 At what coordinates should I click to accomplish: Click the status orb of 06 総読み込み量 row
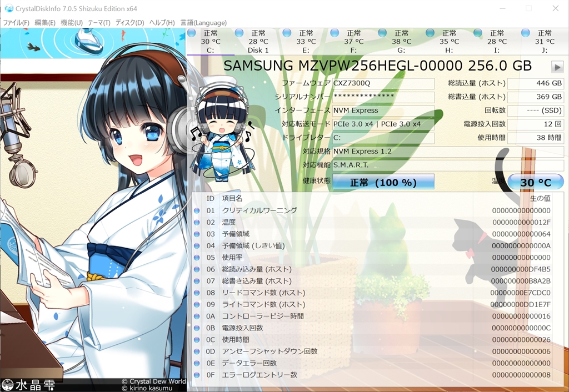pos(197,269)
